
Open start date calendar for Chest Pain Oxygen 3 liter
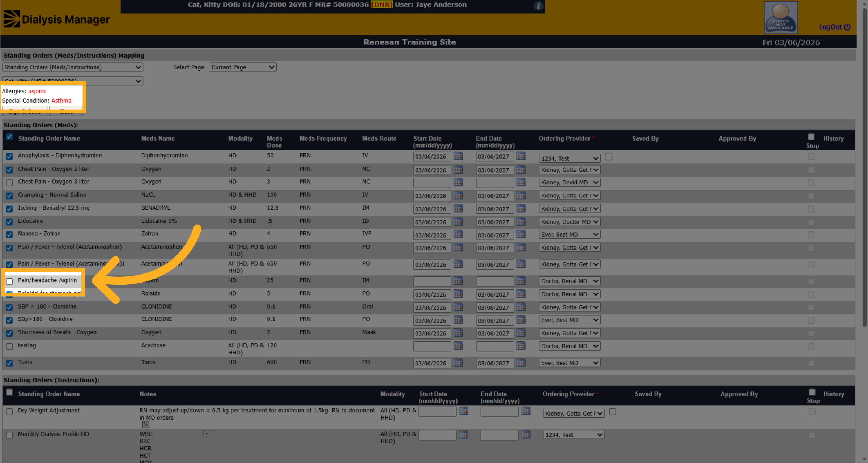pyautogui.click(x=458, y=182)
